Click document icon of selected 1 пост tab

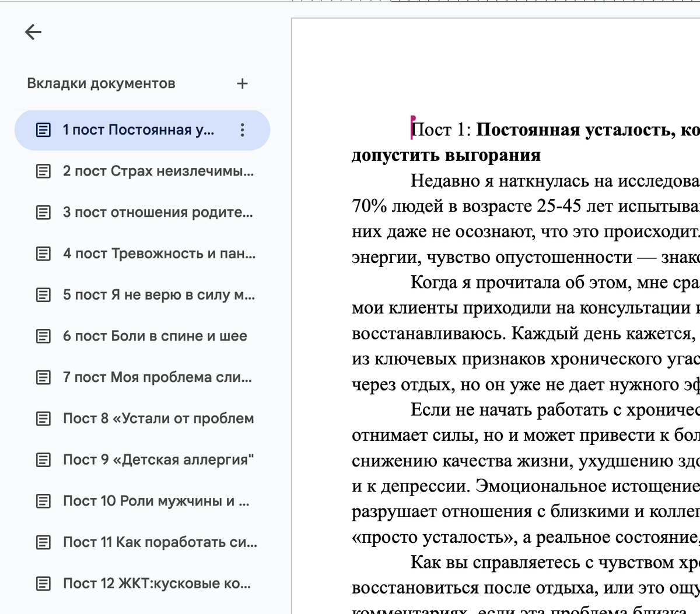[x=44, y=130]
